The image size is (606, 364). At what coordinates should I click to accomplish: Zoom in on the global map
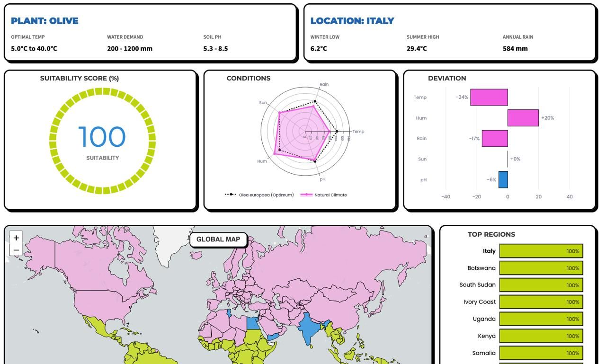[16, 238]
